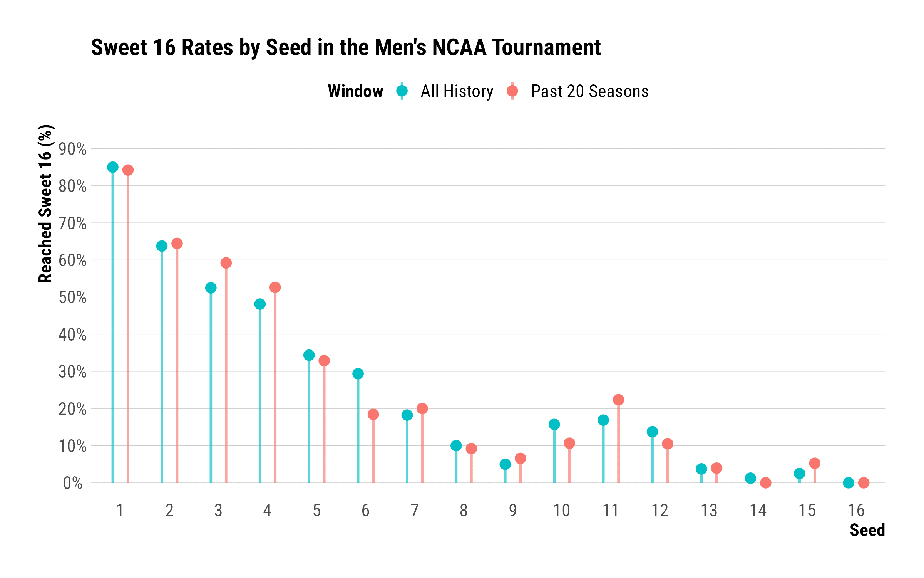Click the red Past 20 Seasons dot for seed 3
The image size is (924, 578).
226,263
